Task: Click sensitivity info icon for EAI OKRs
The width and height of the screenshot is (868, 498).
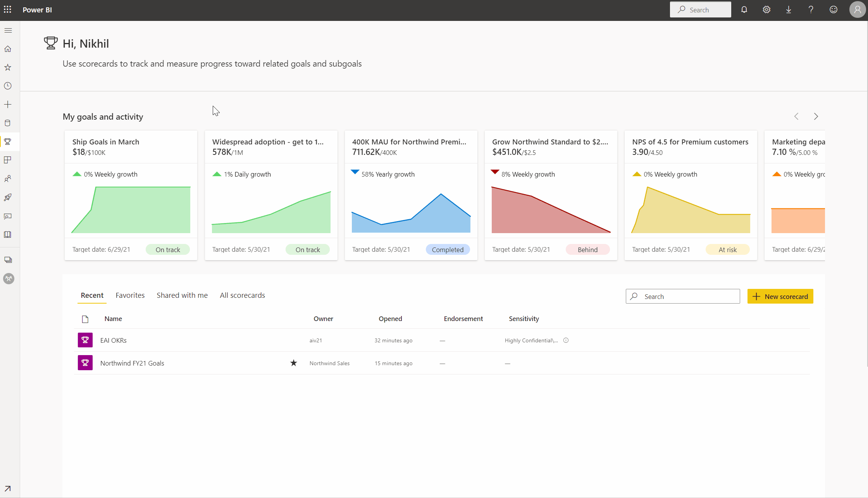Action: [x=566, y=340]
